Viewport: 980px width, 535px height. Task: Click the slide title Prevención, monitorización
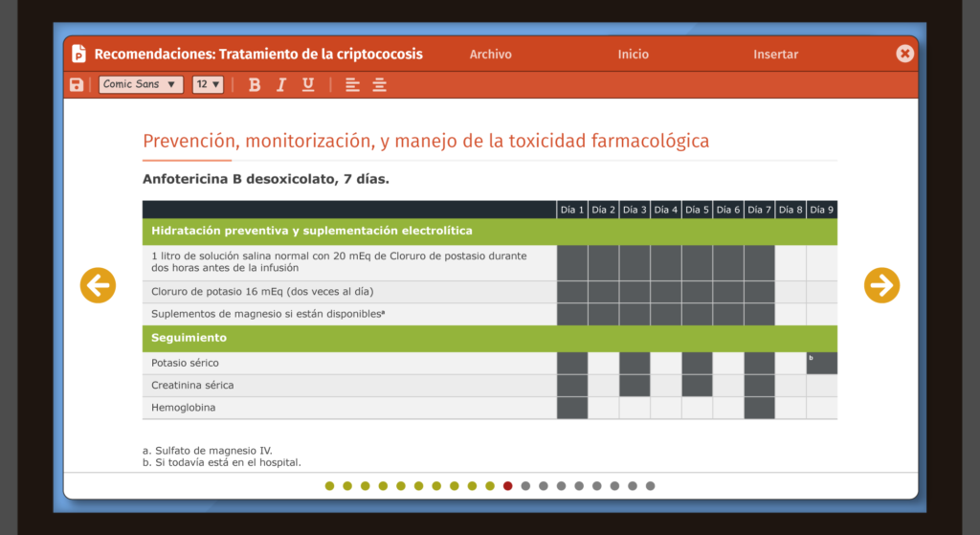pyautogui.click(x=426, y=141)
